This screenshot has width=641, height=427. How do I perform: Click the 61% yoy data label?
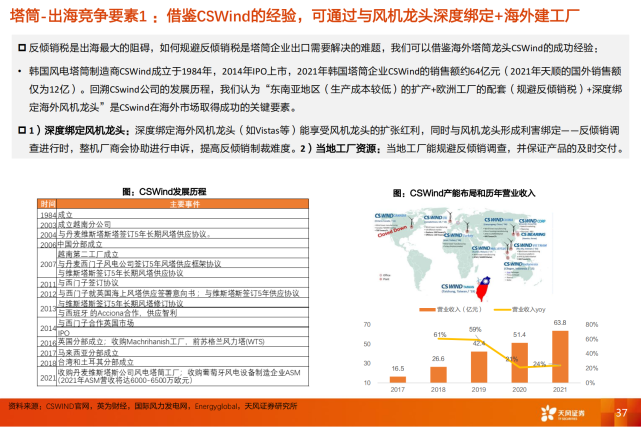tap(439, 335)
